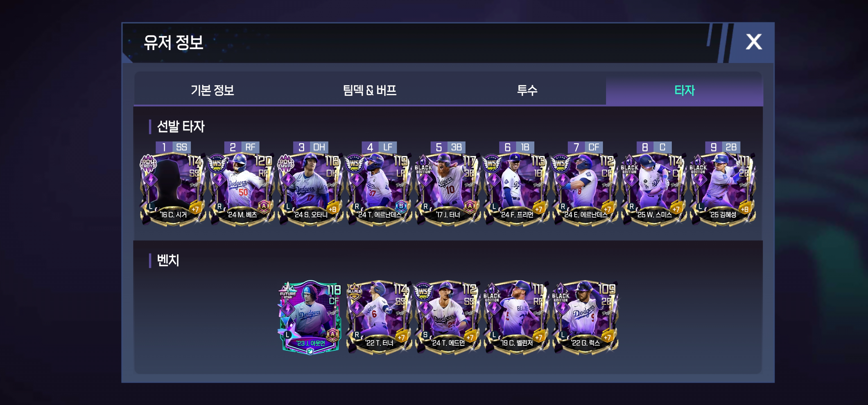Select the '24 F. 프리먼 1B card
This screenshot has height=405, width=868.
click(x=517, y=189)
